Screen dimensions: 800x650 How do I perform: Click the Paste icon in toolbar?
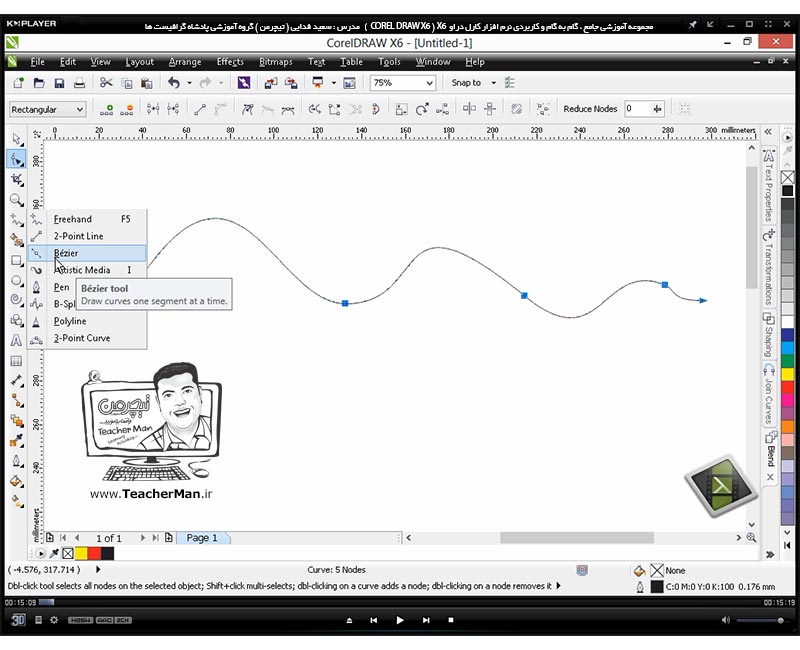146,83
